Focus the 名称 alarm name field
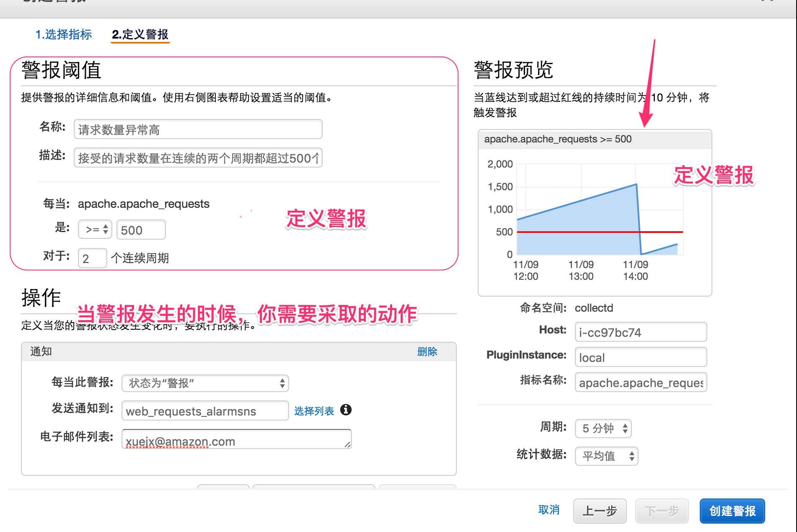 point(198,129)
